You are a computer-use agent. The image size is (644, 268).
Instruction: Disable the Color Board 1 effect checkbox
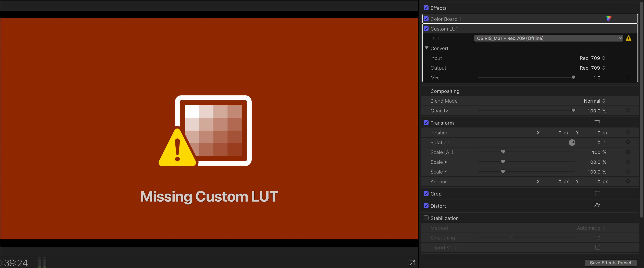(426, 19)
